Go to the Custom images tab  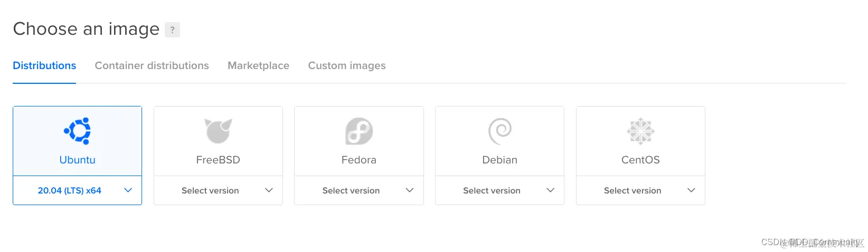tap(347, 66)
